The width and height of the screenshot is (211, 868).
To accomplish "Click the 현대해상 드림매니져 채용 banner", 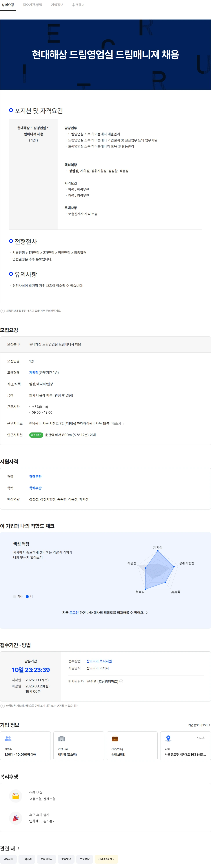I will click(x=105, y=55).
